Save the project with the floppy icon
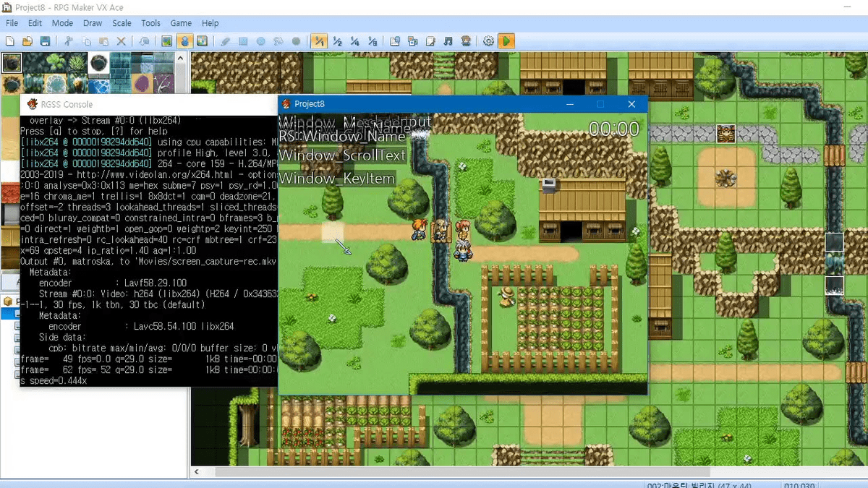868x488 pixels. (45, 41)
